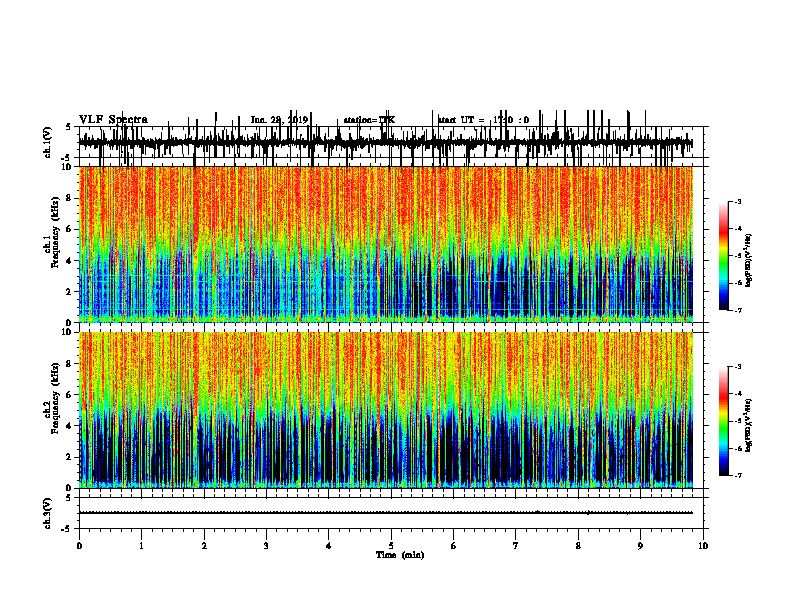The height and width of the screenshot is (612, 792).
Task: Click the 2 kHz tick on ch.2 frequency axis
Action: tap(69, 457)
